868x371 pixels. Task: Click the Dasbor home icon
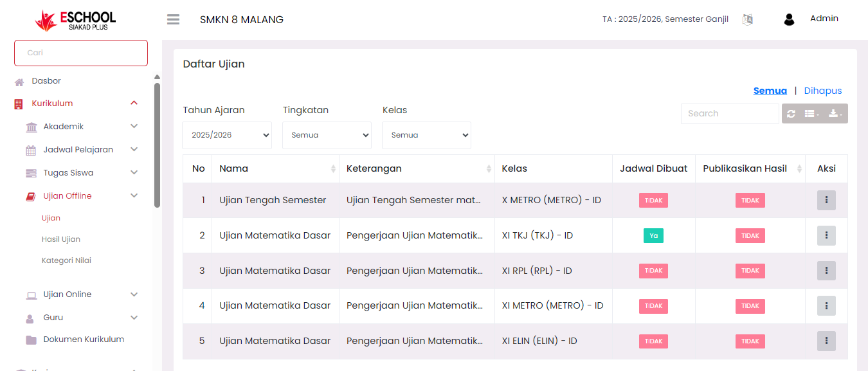[x=19, y=82]
